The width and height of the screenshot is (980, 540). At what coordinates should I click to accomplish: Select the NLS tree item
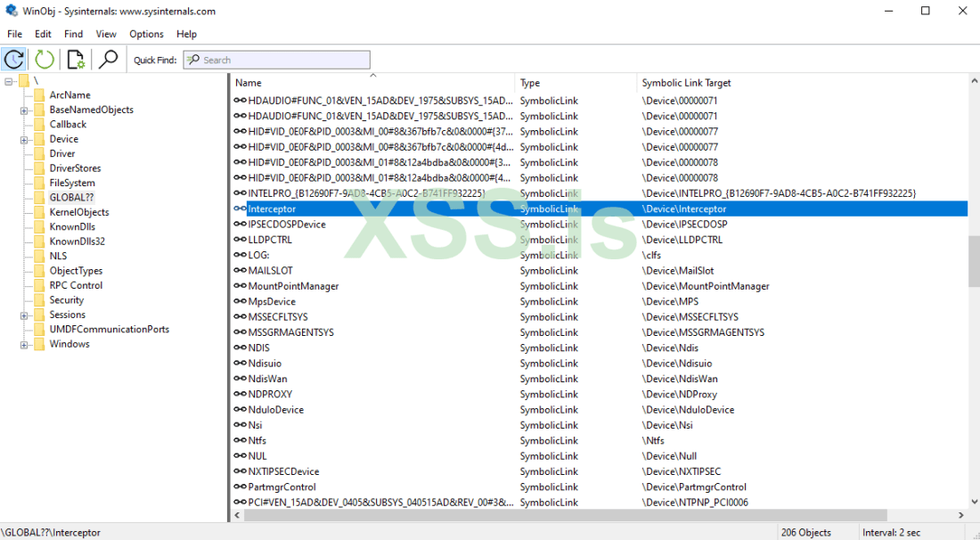point(58,256)
